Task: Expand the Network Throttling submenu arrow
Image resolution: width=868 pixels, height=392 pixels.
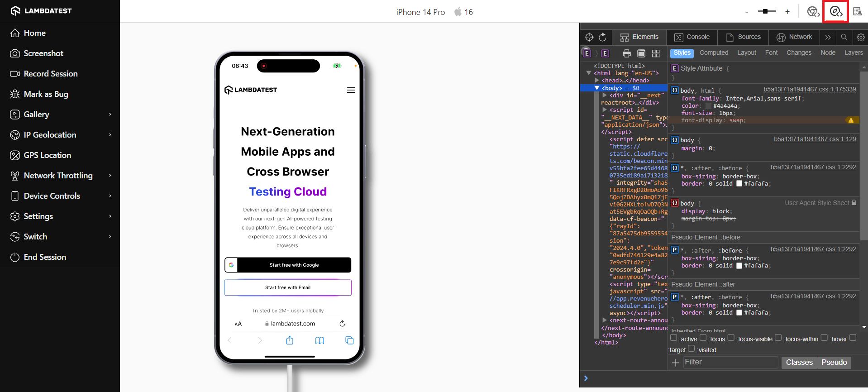Action: 110,176
